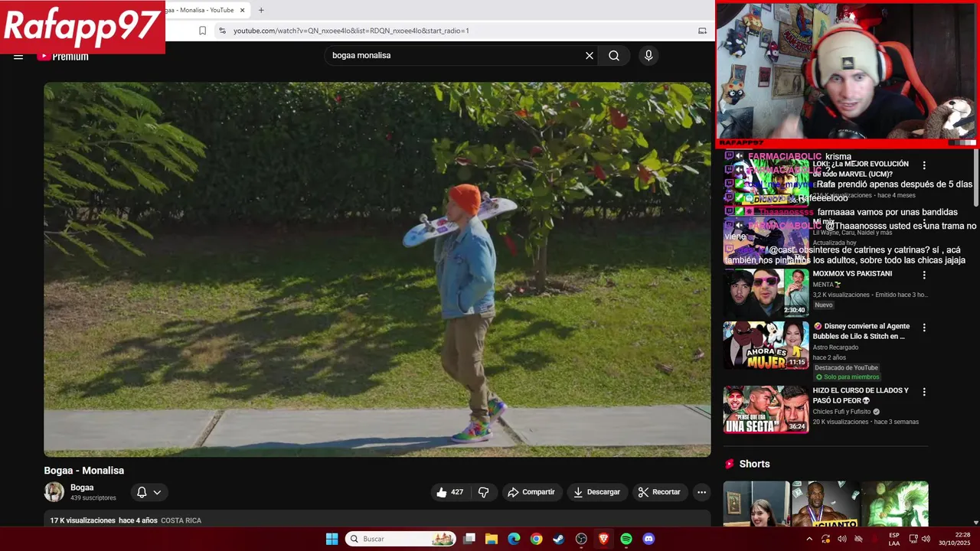Open the Disney Agente Bubbles video thumbnail
The height and width of the screenshot is (551, 980).
tap(766, 344)
